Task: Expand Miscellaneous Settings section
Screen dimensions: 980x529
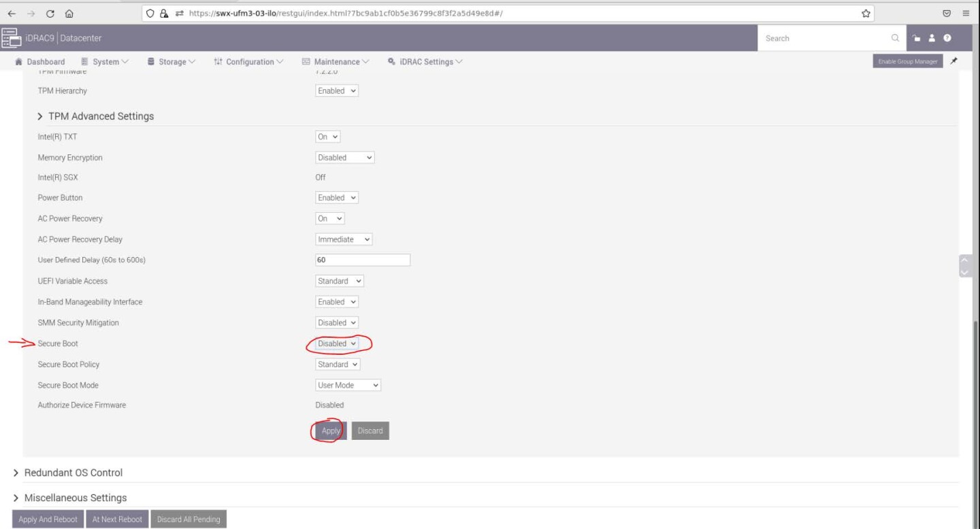Action: point(75,498)
